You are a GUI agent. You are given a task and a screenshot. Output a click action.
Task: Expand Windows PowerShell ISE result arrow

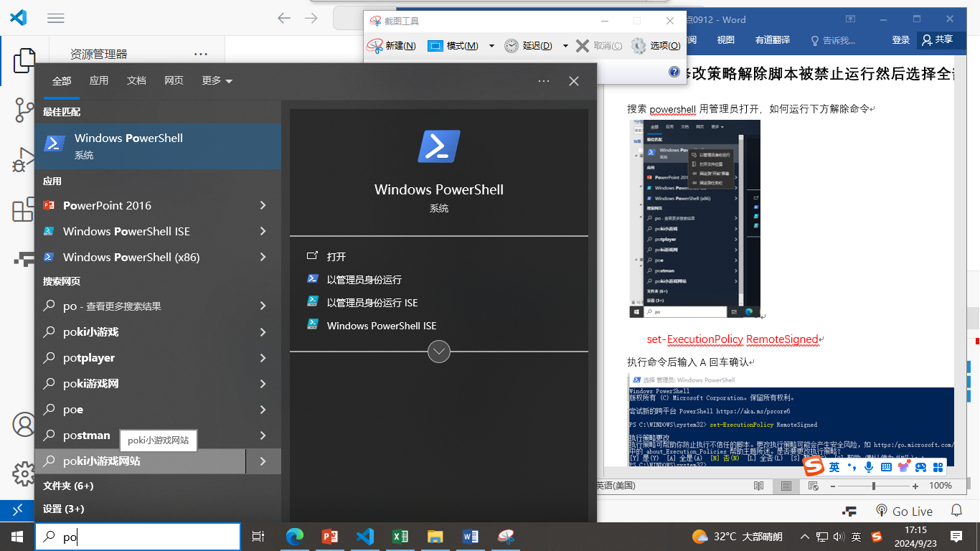(x=263, y=231)
